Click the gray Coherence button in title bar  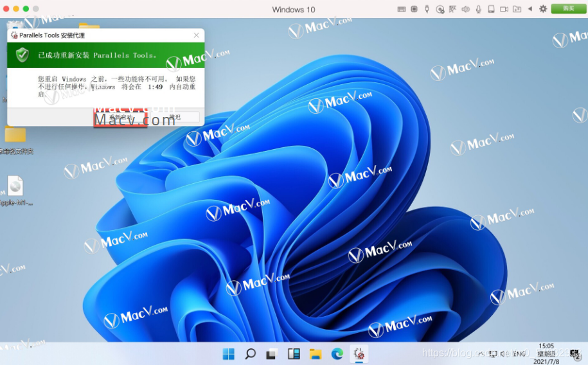click(35, 8)
